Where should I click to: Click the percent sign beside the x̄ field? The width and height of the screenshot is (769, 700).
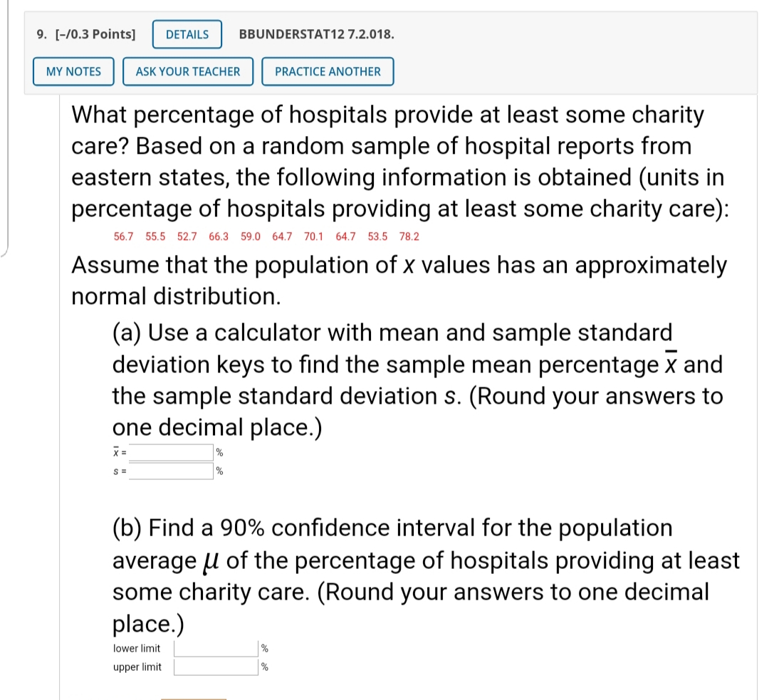218,451
